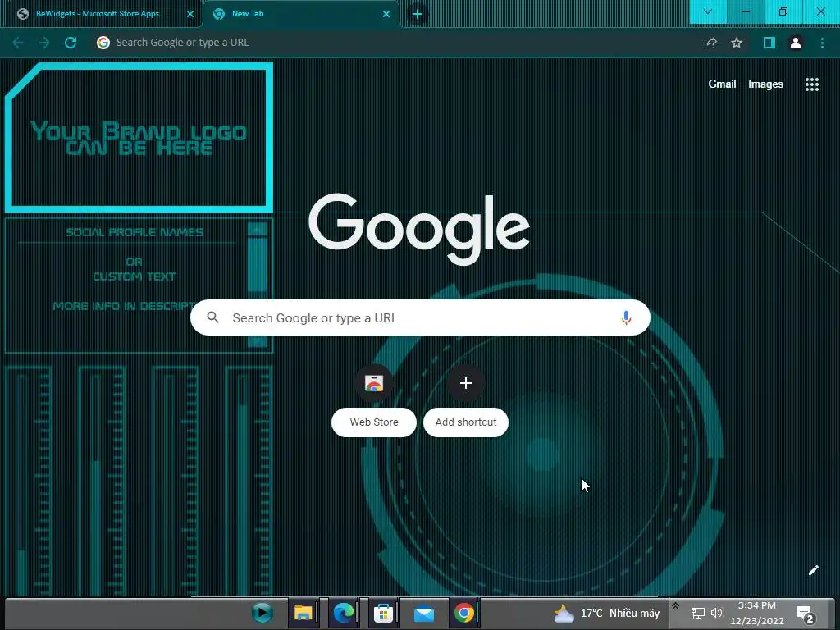Bookmark this tab with the star icon

(737, 43)
